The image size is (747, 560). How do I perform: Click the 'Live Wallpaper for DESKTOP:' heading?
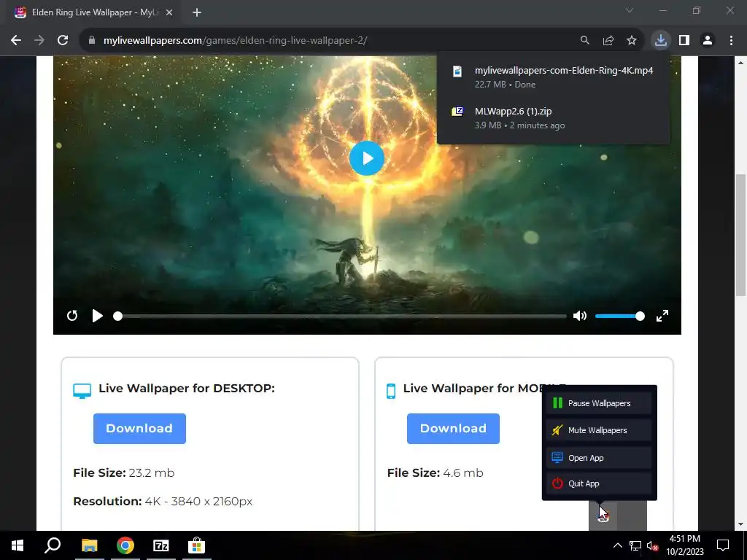[187, 388]
